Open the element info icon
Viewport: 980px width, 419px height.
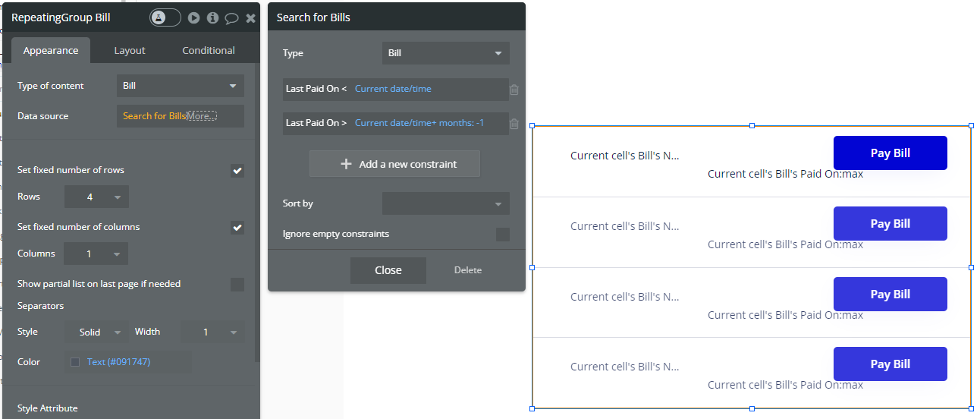tap(213, 17)
